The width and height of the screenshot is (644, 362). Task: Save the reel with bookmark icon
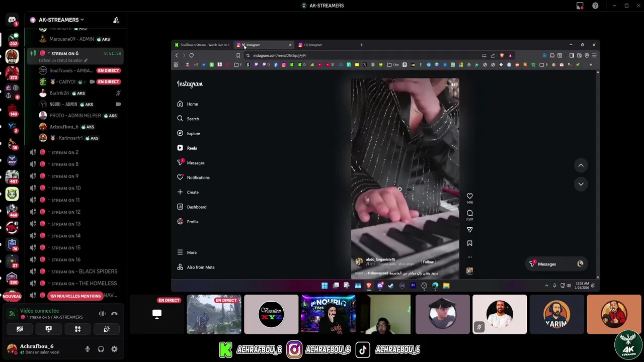pyautogui.click(x=469, y=243)
